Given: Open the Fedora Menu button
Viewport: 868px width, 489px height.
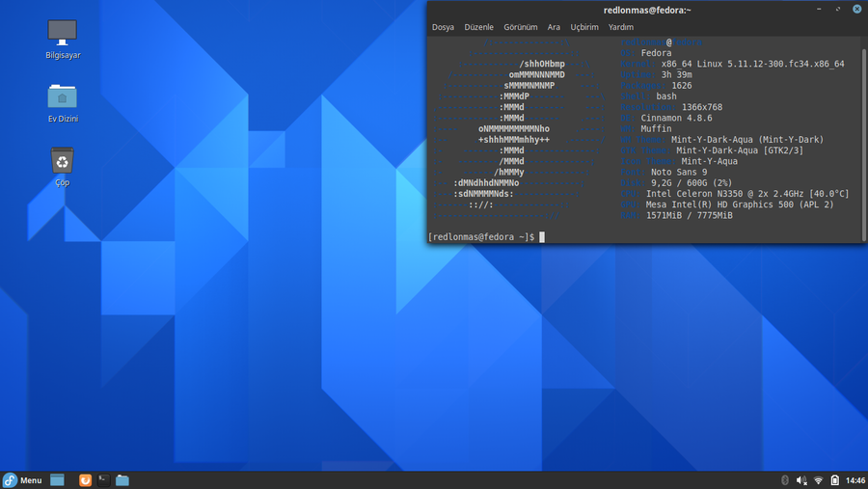Looking at the screenshot, I should (22, 480).
